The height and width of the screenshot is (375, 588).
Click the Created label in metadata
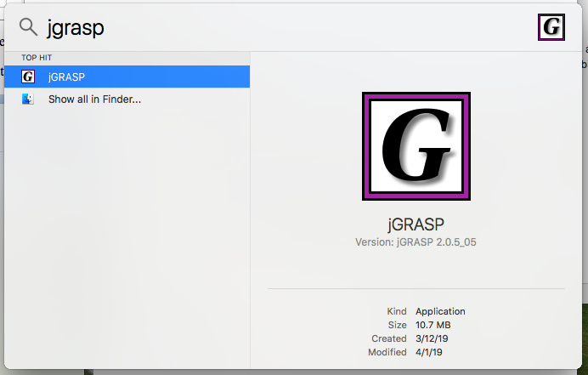tap(389, 338)
